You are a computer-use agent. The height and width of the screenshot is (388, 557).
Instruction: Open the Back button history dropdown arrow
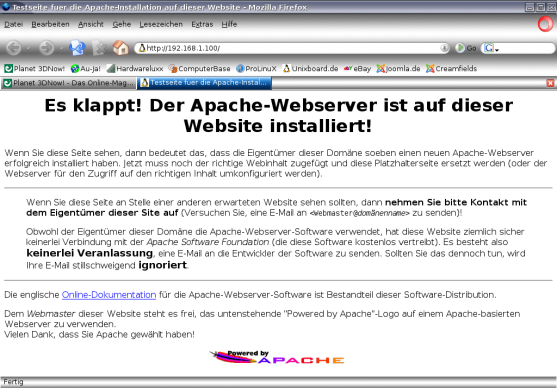pyautogui.click(x=28, y=48)
